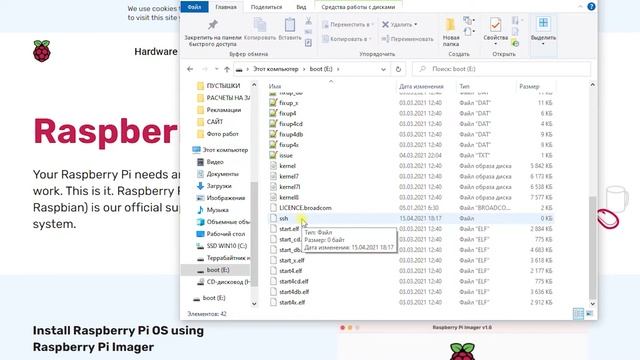Open the Переместить в dropdown
Viewport: 640px width, 360px height.
348,25
